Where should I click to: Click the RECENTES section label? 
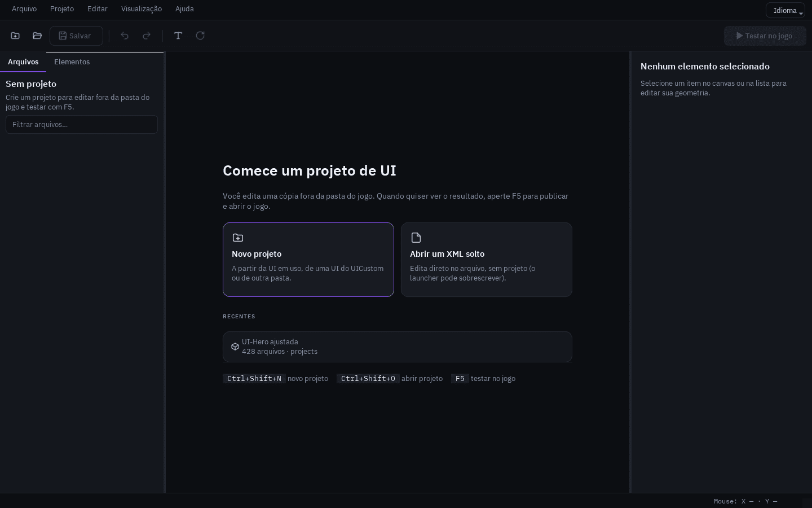point(239,317)
